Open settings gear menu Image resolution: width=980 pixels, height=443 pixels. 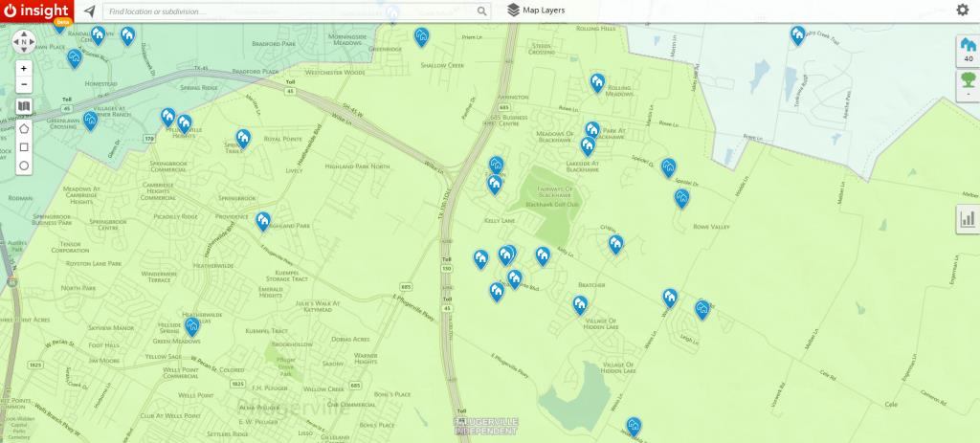(x=962, y=11)
